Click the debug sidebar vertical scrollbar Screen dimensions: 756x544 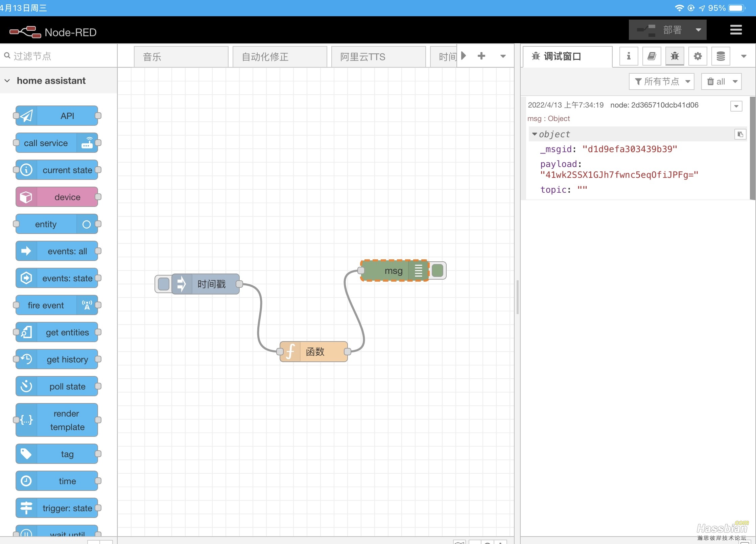[x=752, y=148]
